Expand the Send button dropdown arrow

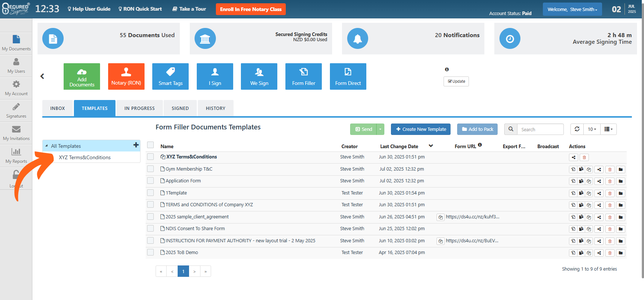click(380, 129)
